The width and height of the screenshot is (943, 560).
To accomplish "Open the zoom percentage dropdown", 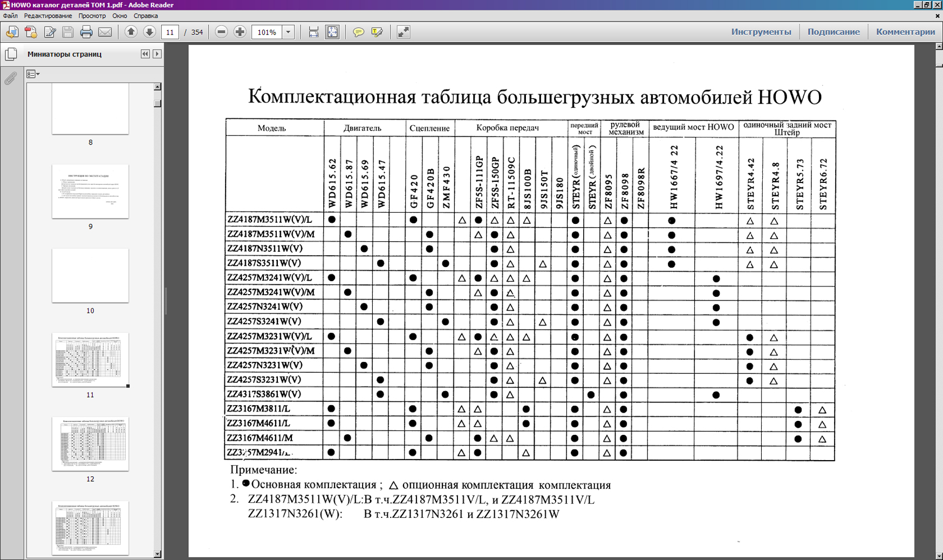I will coord(288,32).
